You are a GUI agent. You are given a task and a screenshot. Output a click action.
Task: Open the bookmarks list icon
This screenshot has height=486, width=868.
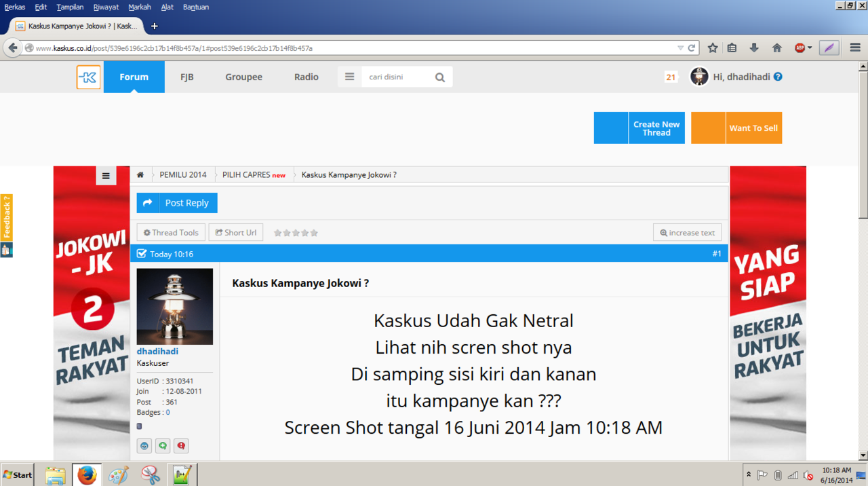(x=732, y=48)
